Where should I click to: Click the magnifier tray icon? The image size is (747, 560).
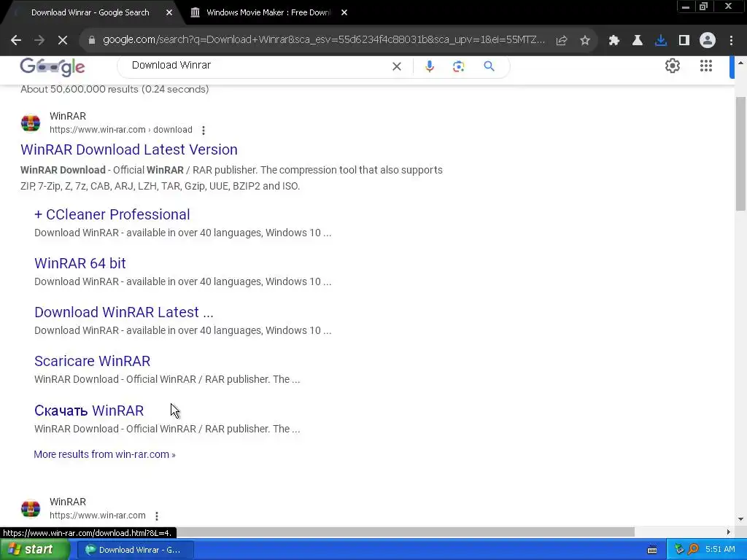click(694, 550)
